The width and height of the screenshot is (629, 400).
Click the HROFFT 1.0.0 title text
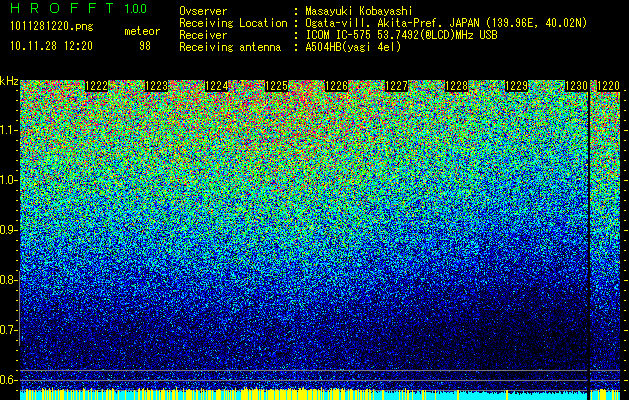[78, 8]
